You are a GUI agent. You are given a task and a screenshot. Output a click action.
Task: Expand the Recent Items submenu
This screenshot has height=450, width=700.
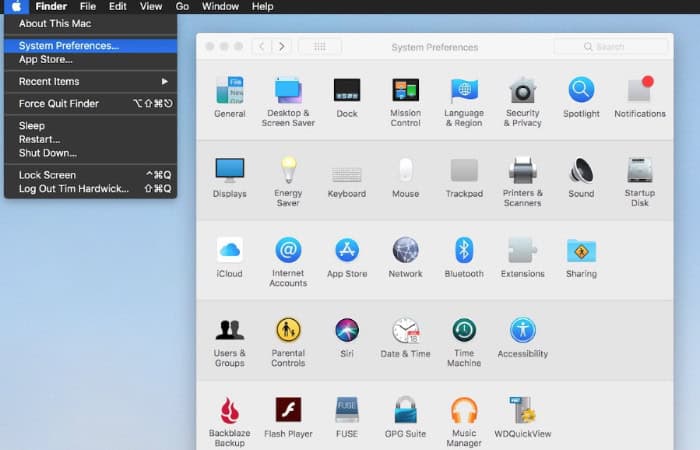point(91,82)
